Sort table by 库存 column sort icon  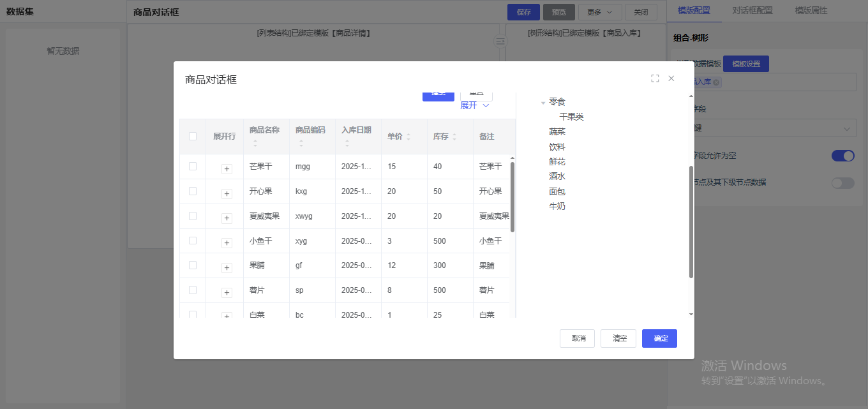(x=454, y=137)
